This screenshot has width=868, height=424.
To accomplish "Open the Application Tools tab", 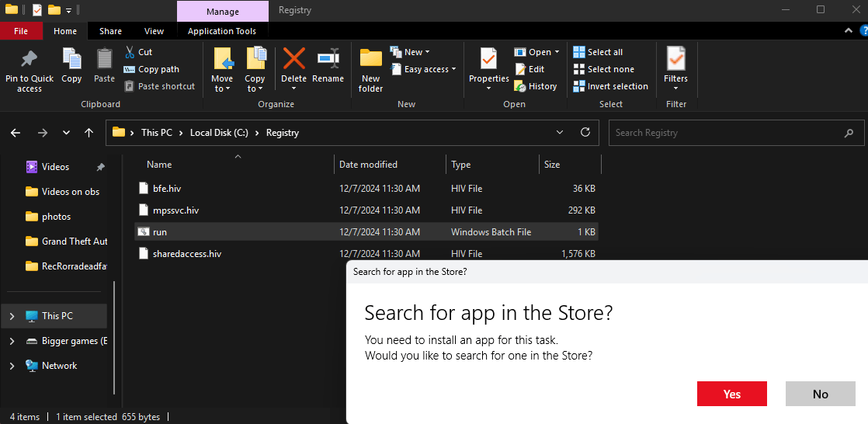I will pos(222,31).
